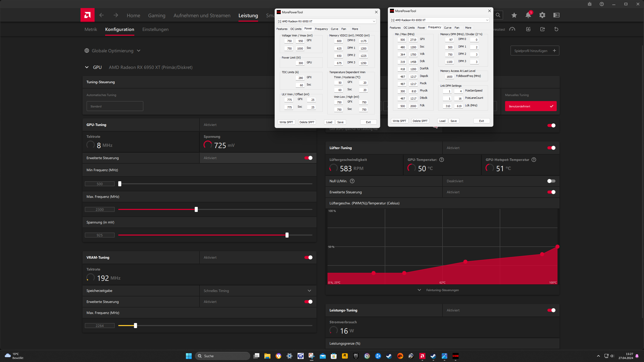The width and height of the screenshot is (644, 362).
Task: Disable VRAM-Tuning toggle
Action: (308, 257)
